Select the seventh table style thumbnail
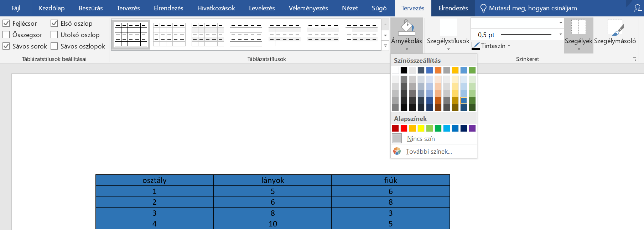This screenshot has height=230, width=644. pyautogui.click(x=362, y=35)
